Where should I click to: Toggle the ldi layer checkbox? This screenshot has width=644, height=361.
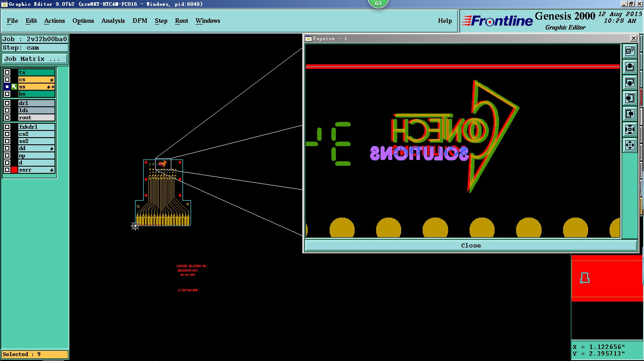coord(7,110)
